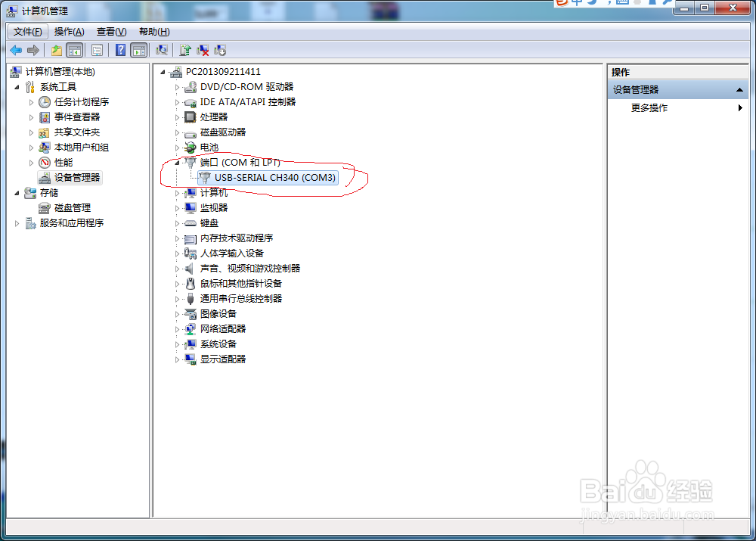
Task: Open the Properties toolbar icon
Action: pos(97,50)
